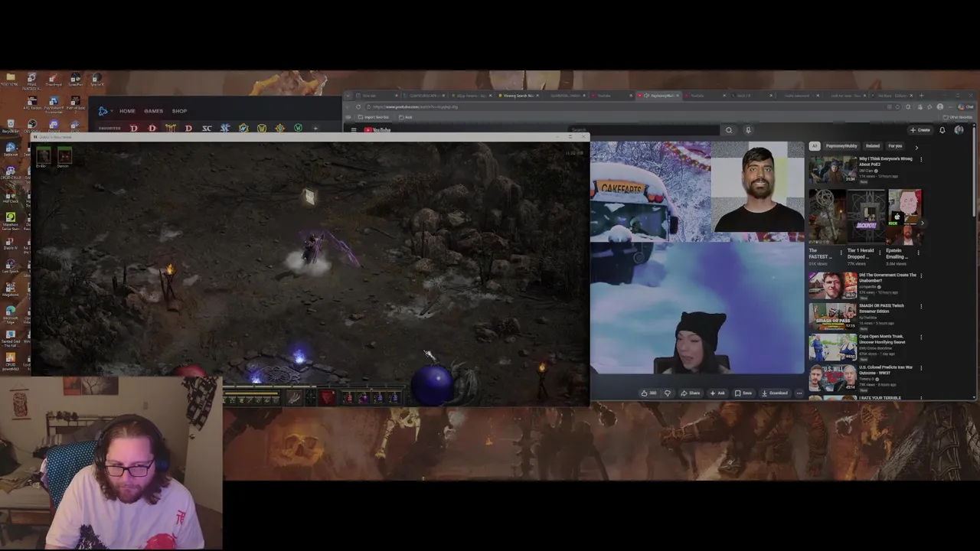Click Share button under the video
This screenshot has width=980, height=551.
(691, 393)
